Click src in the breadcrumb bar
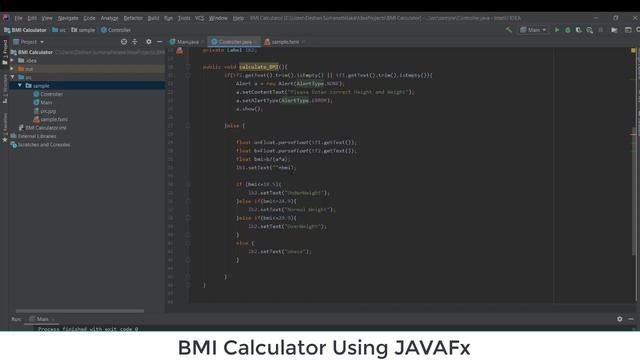Image resolution: width=640 pixels, height=360 pixels. [59, 30]
